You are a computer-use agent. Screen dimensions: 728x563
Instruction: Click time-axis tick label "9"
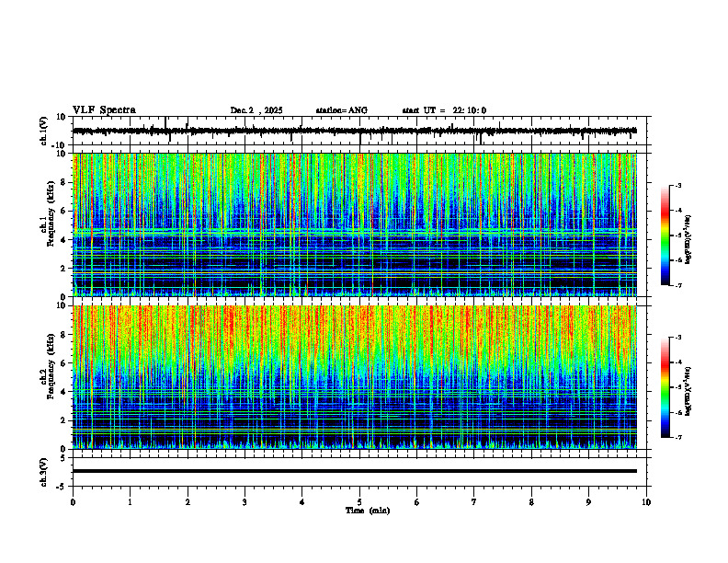[588, 502]
